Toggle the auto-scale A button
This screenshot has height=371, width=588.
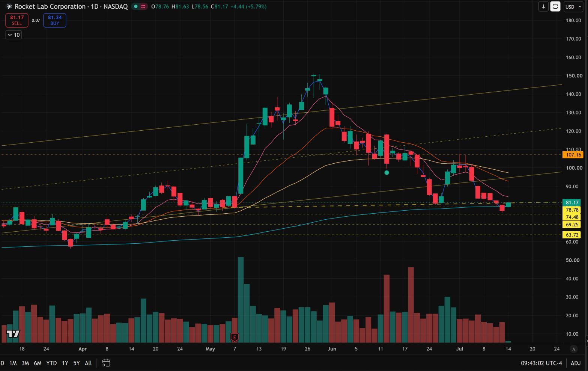pos(573,349)
